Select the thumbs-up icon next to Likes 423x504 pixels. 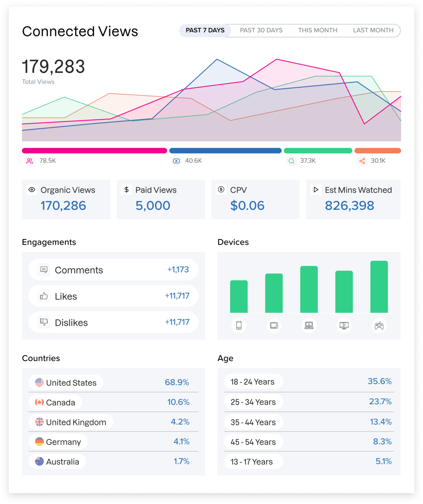tap(44, 296)
